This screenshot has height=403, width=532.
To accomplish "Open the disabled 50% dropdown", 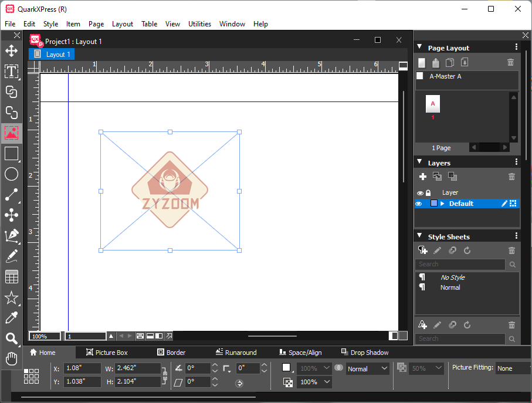I will 426,368.
